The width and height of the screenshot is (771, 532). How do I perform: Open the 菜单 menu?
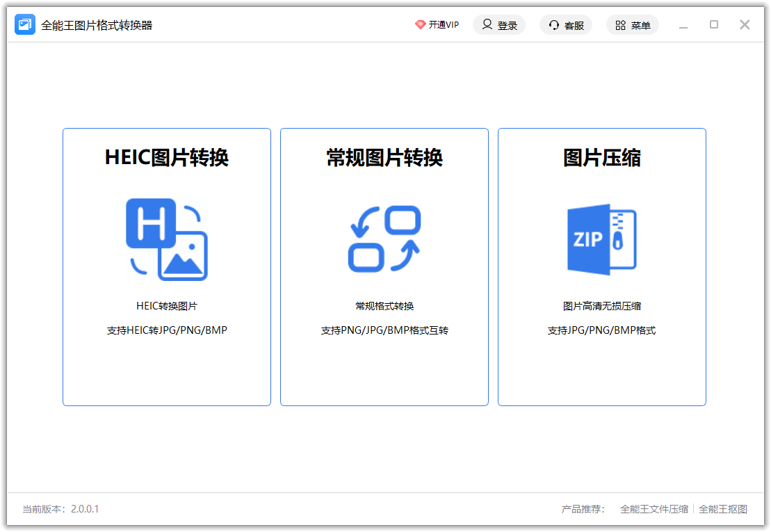[x=640, y=26]
